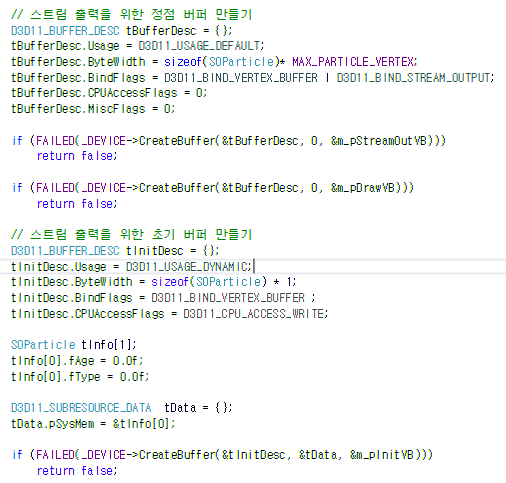Click 'D3D11_BIND_VERTEX_BUFFER' on the tBufferDesc line

pos(241,78)
